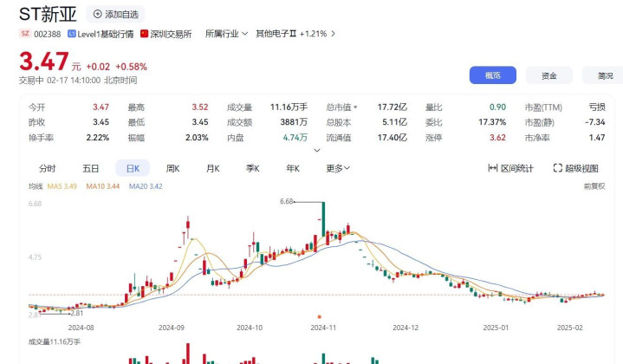This screenshot has width=623, height=364.
Task: Click the 2025-02 date axis label
Action: pos(570,328)
